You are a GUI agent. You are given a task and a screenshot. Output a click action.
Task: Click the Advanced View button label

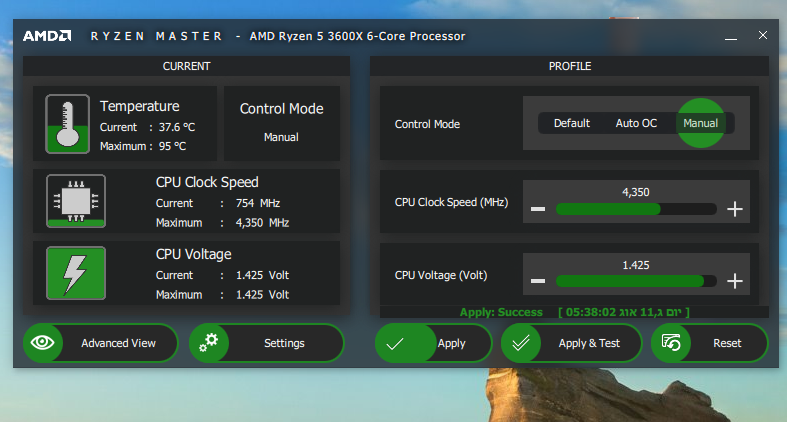(118, 343)
